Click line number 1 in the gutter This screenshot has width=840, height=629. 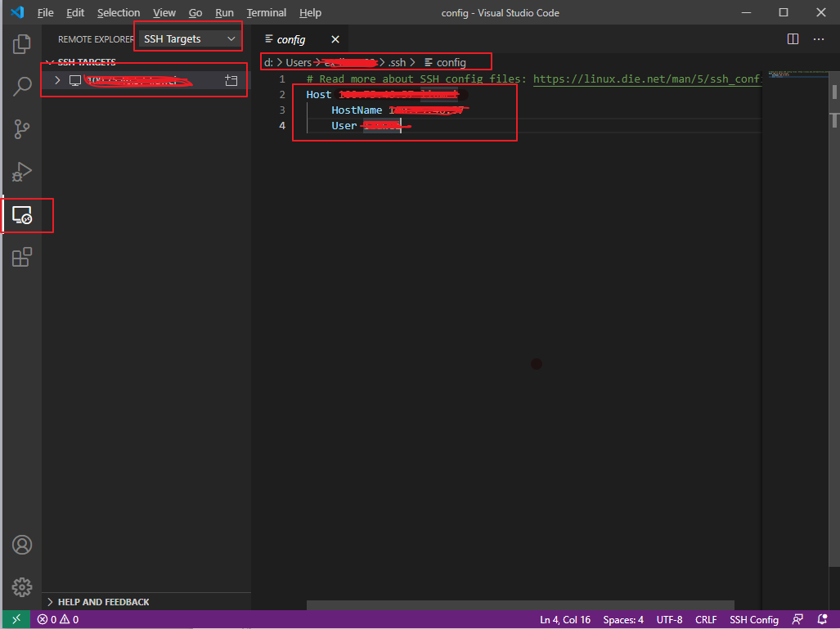pos(282,79)
